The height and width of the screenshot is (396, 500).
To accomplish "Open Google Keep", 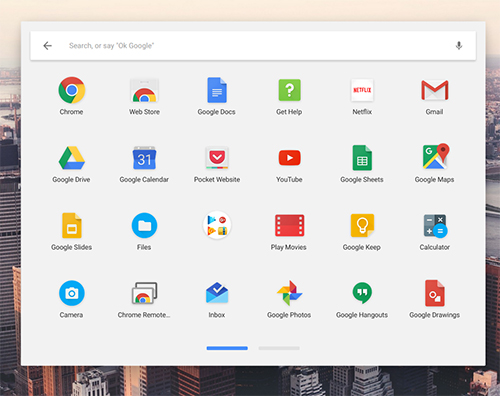I will 362,226.
